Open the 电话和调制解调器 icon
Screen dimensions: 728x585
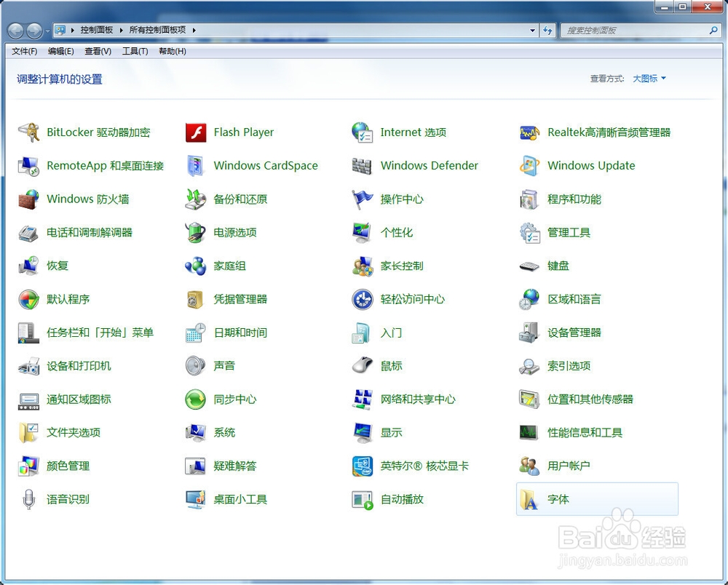[x=28, y=233]
